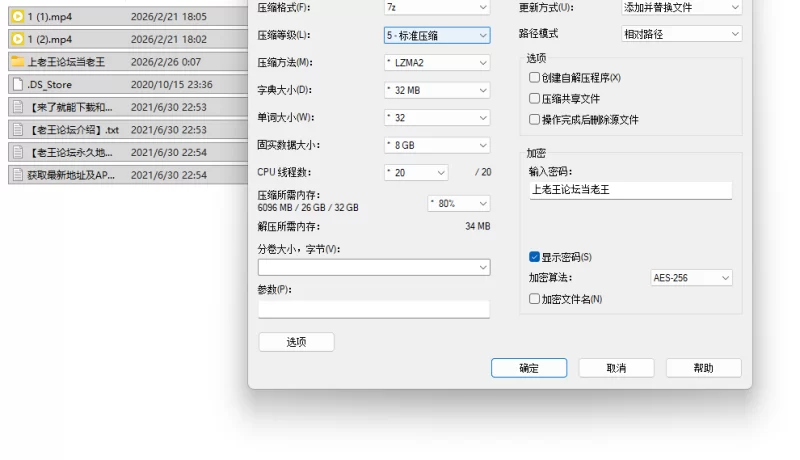Open the 更新方式 添加并替换文件 dropdown

pos(681,7)
